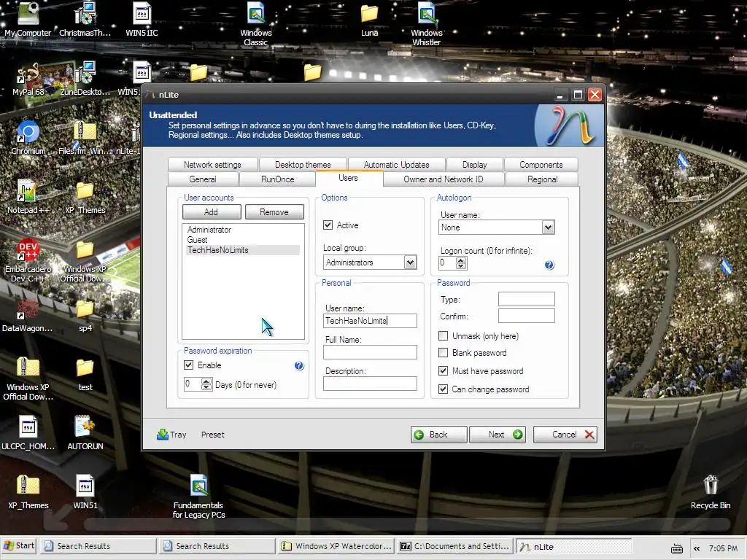Expand Local group Administrators dropdown
Screen dimensions: 747x560
pos(410,262)
